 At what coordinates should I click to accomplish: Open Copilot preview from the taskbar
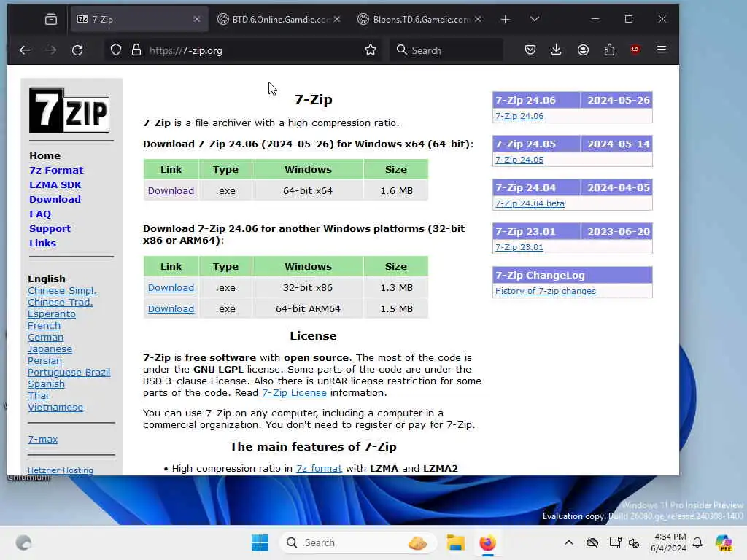724,542
